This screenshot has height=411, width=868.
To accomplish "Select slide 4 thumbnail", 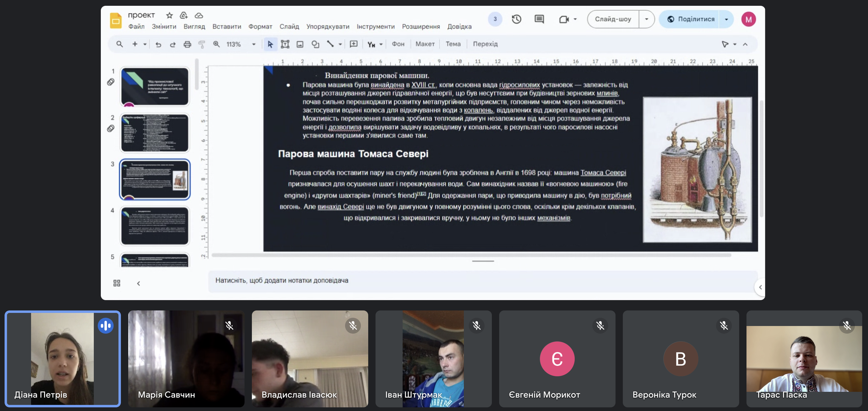I will pos(155,225).
